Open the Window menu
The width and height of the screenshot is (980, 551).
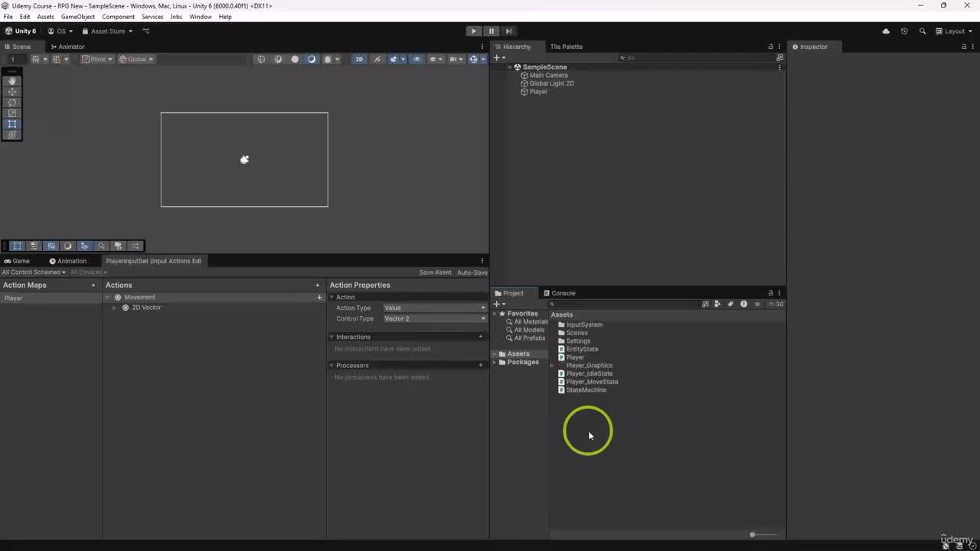click(x=201, y=17)
